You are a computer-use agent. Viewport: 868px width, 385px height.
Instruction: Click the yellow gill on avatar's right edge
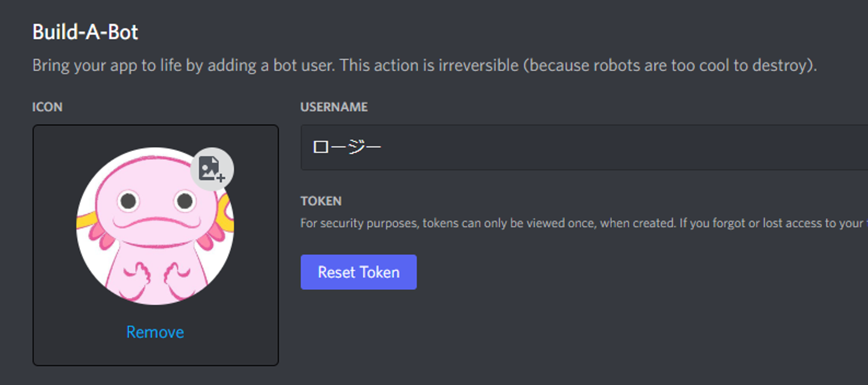pos(227,211)
